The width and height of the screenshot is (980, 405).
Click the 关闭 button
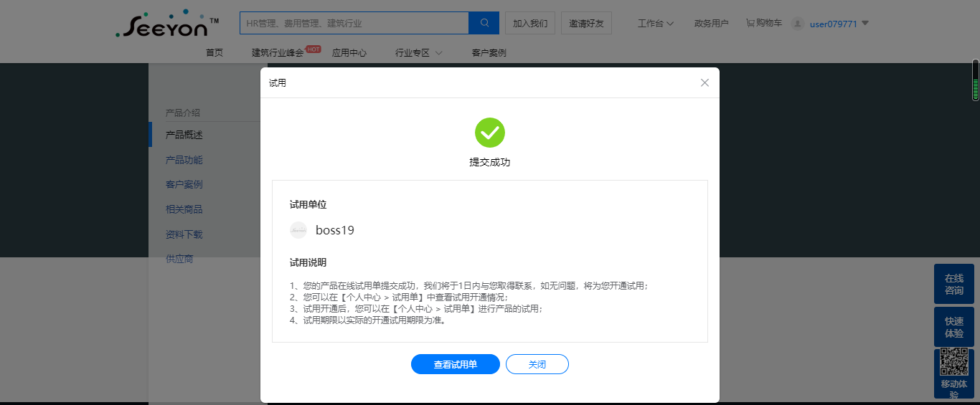537,364
